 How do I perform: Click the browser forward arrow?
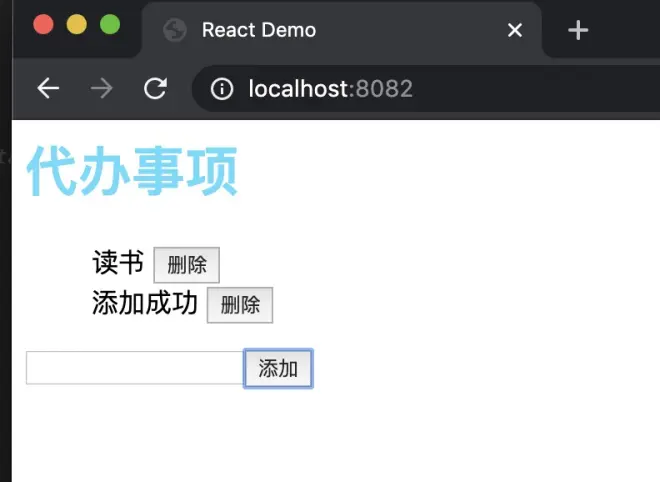[101, 89]
